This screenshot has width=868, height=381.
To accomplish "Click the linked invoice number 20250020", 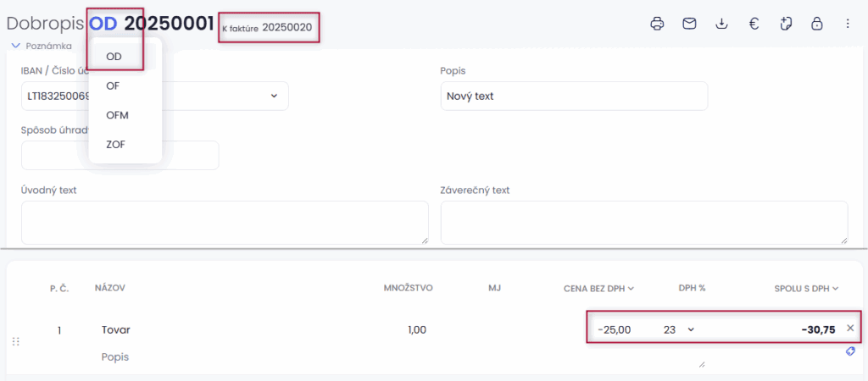I will pos(287,27).
